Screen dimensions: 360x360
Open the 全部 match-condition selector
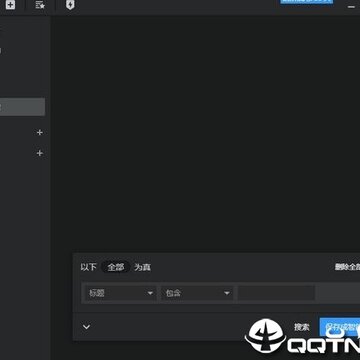pyautogui.click(x=116, y=267)
